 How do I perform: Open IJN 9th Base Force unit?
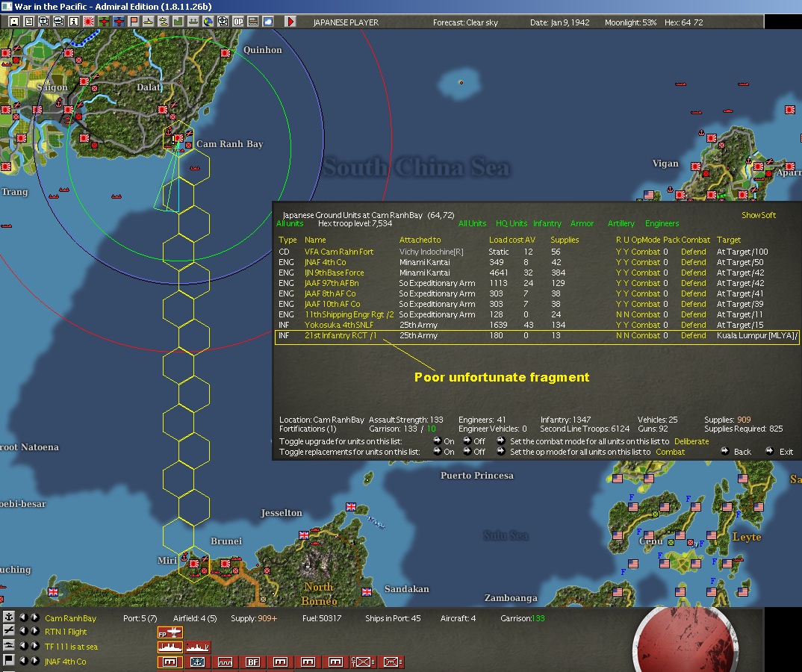point(334,273)
